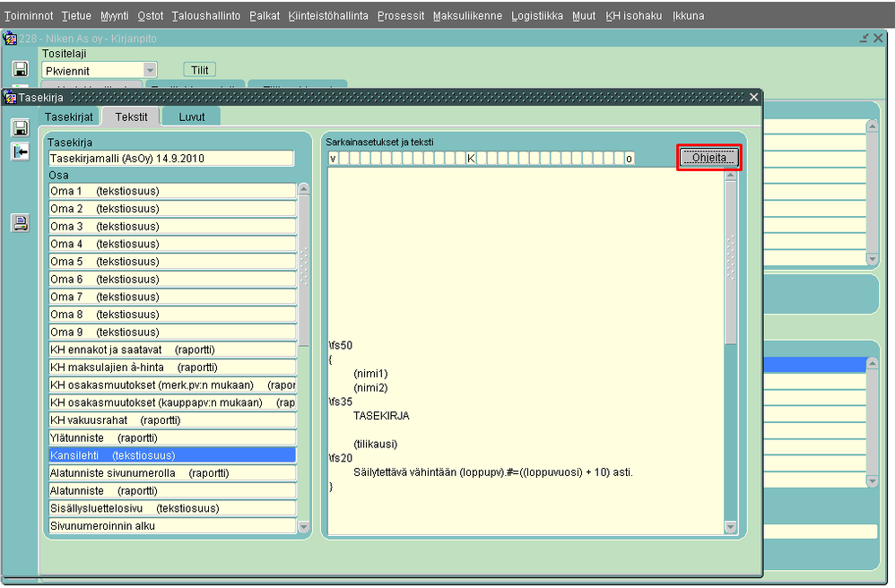
Task: Select Oma 6 (tekstiosuus) row
Action: 172,280
